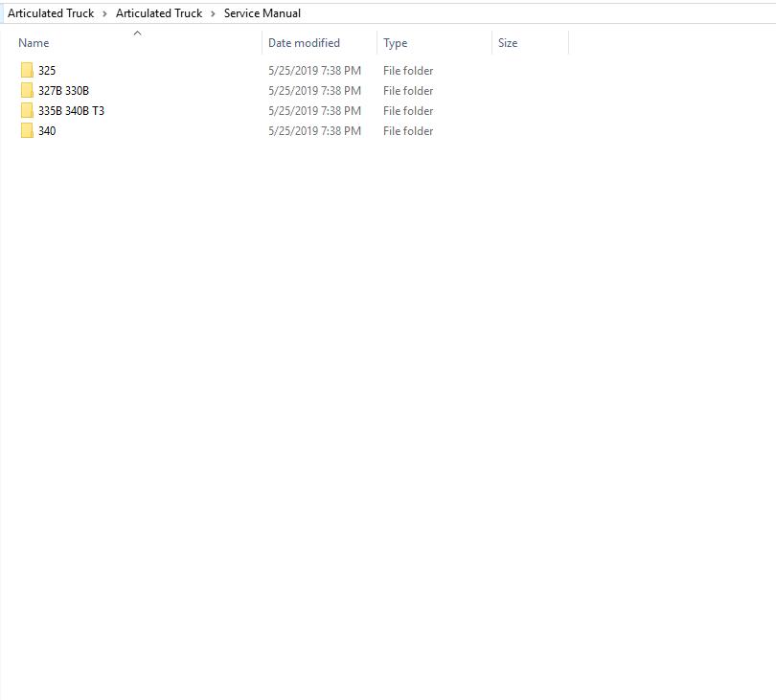Highlight the 335B 340B T3 folder name
Screen dimensions: 776x700
[71, 111]
